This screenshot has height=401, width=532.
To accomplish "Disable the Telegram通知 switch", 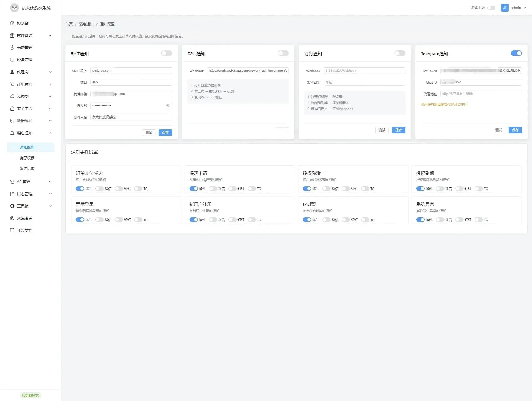I will [516, 53].
